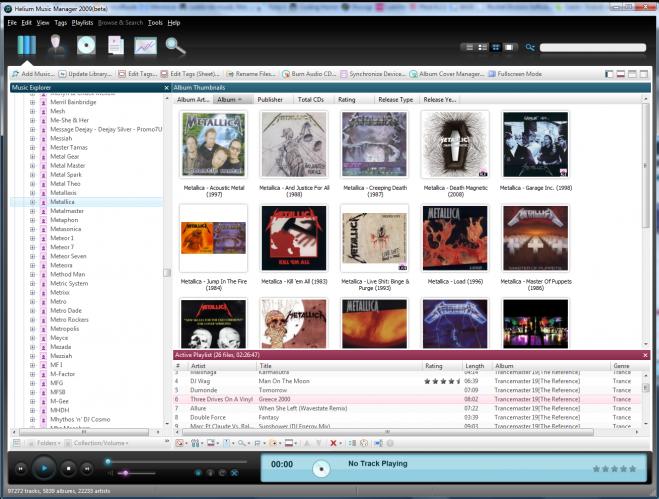The image size is (659, 499).
Task: Click Update Library in the toolbar
Action: tap(86, 74)
